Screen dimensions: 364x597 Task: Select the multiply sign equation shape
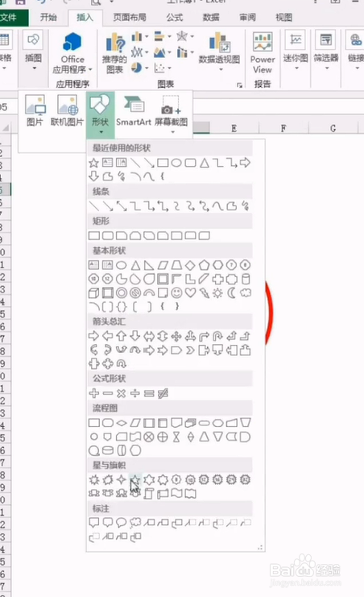[122, 393]
